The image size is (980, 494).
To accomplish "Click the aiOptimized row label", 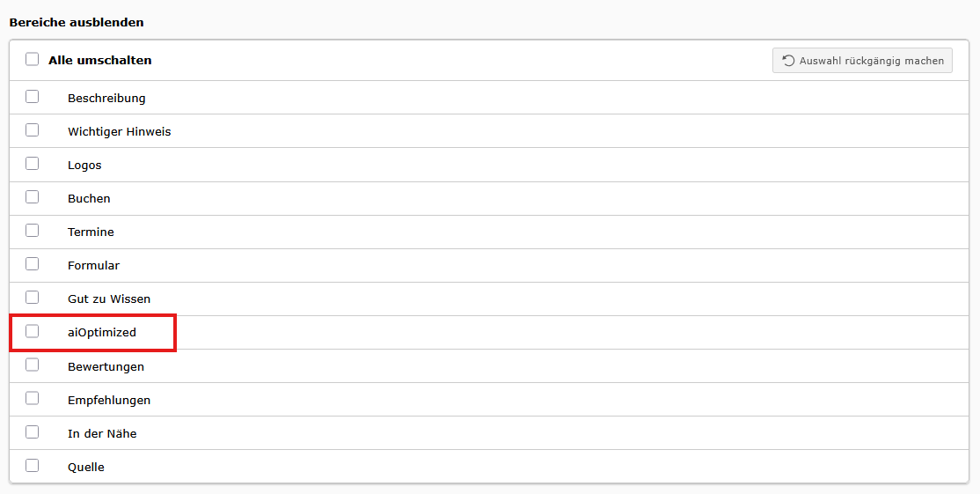I will tap(102, 333).
